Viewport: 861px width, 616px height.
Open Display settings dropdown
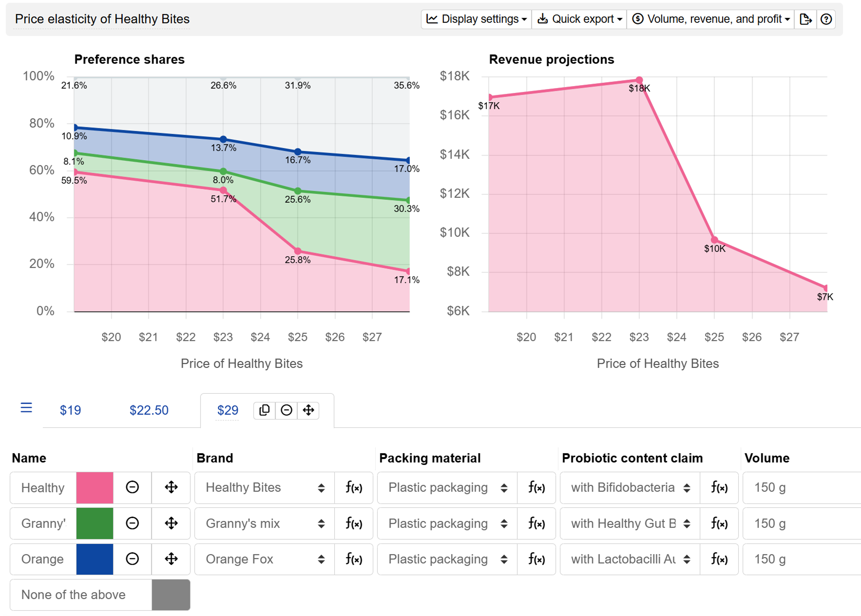(x=476, y=19)
